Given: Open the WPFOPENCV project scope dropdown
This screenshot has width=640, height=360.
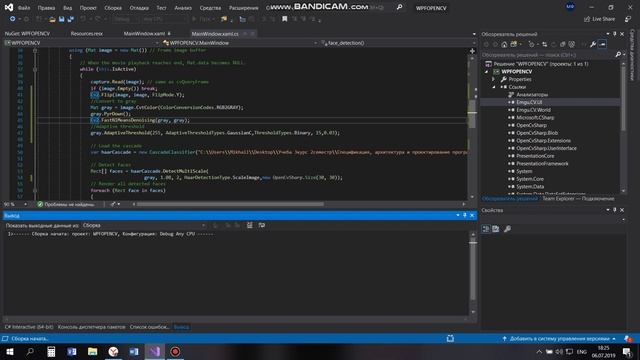Looking at the screenshot, I should [x=82, y=43].
